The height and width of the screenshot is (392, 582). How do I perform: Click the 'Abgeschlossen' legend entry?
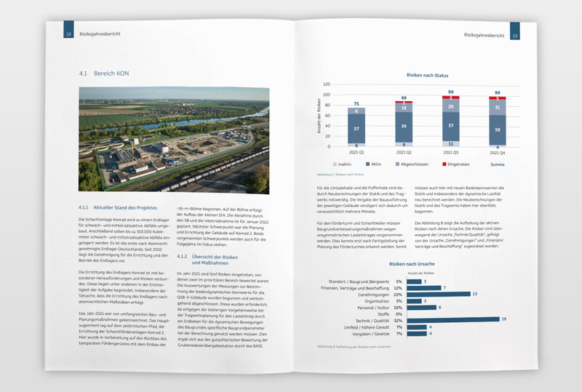412,164
